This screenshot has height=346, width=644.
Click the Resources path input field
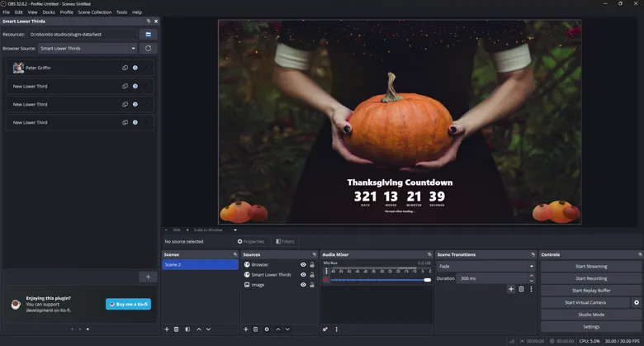tap(82, 34)
